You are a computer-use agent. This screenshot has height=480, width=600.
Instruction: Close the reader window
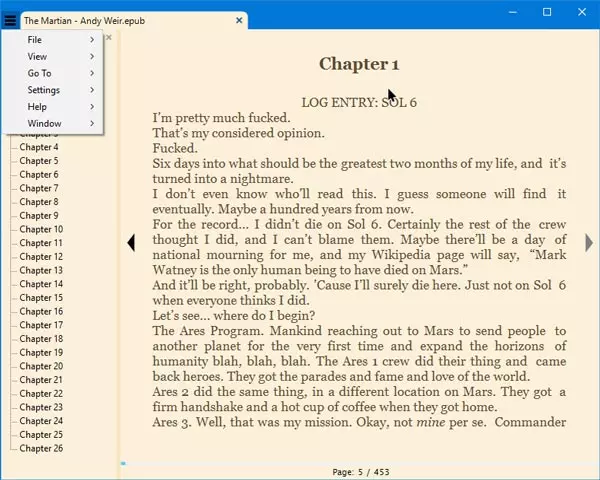tap(582, 12)
